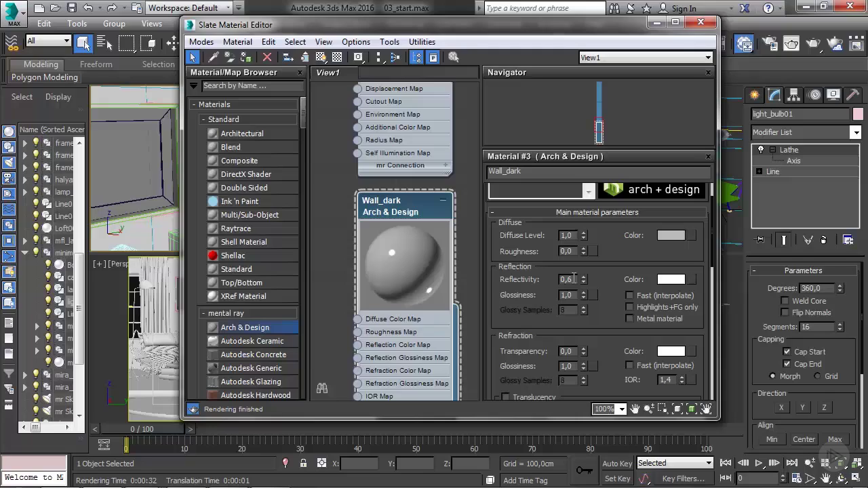Click the Center align button
868x488 pixels.
[804, 439]
